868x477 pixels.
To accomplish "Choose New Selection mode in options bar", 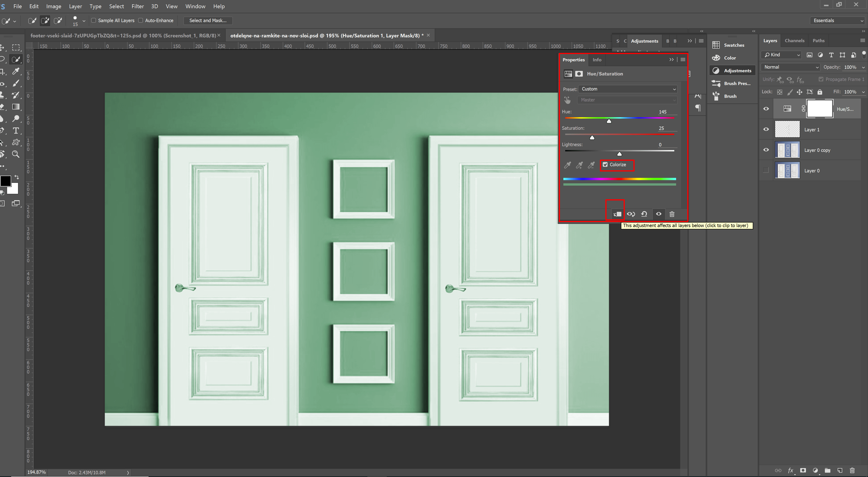I will coord(32,21).
